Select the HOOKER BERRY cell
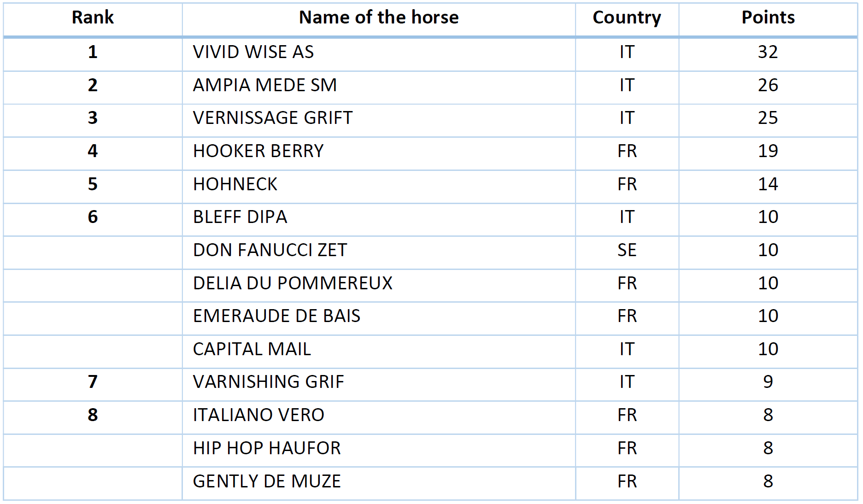Screen dimensions: 863x504 (x=258, y=151)
